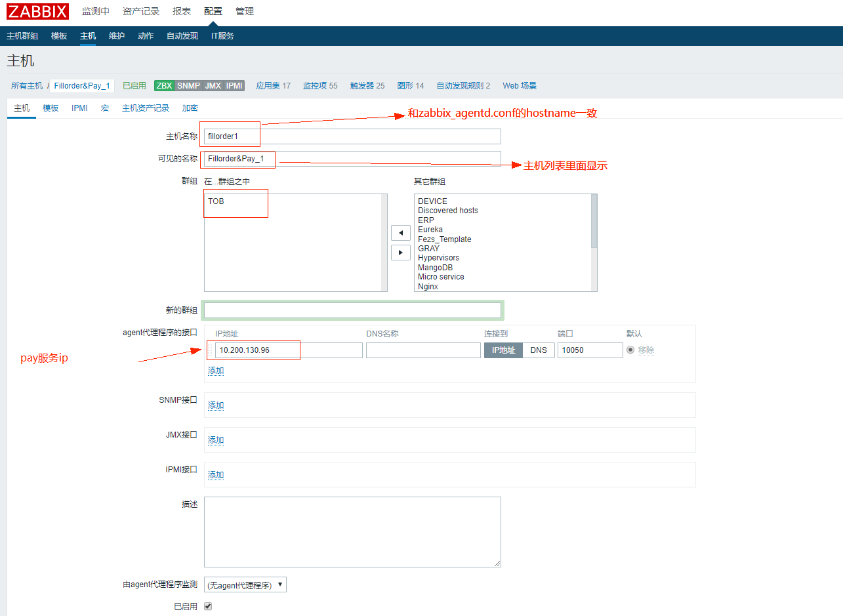
Task: Select the 宏 form tab
Action: tap(105, 108)
